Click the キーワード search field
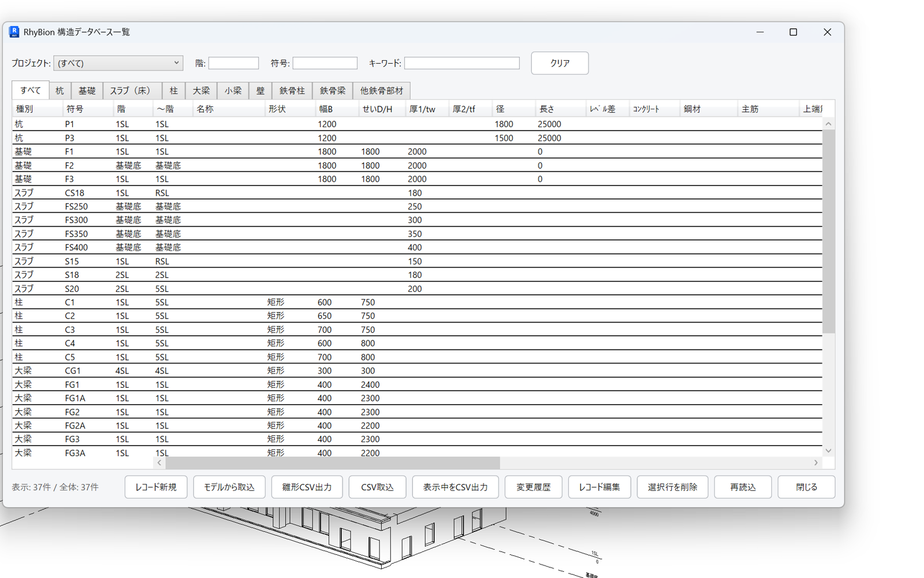Screen dimensions: 924x578 pos(462,63)
